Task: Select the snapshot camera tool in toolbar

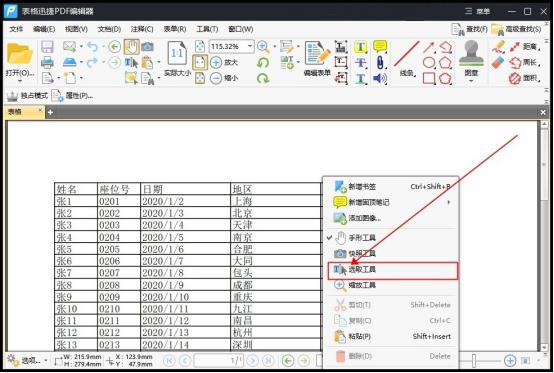Action: coord(148,47)
